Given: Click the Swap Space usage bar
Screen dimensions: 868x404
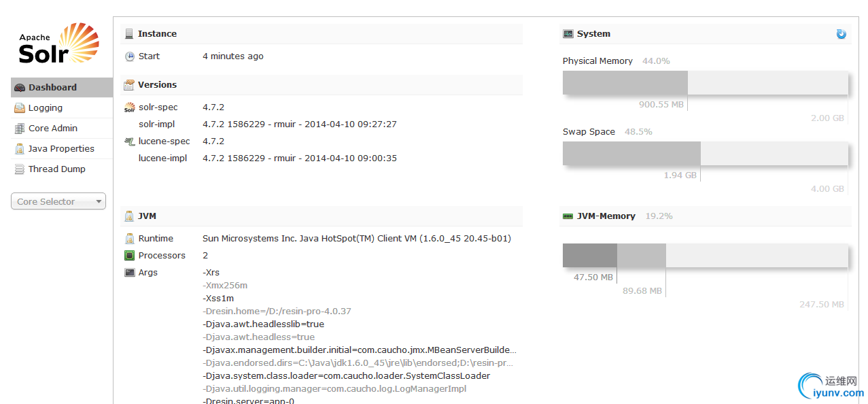Looking at the screenshot, I should 706,153.
